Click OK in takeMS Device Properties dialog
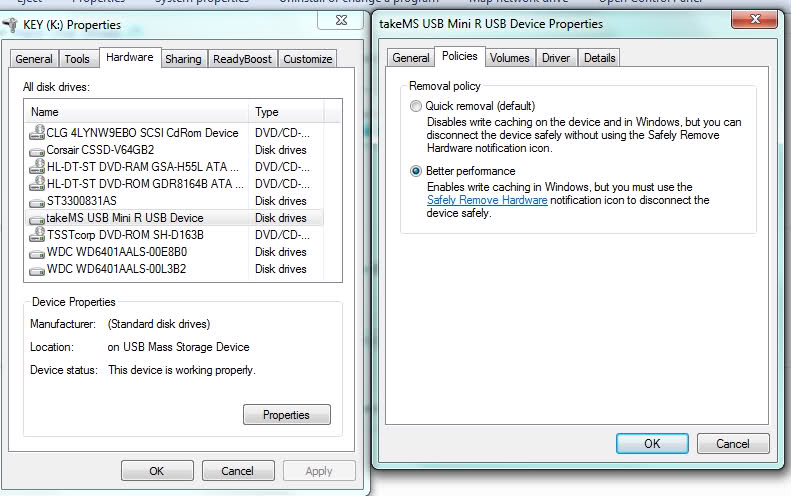Screen dimensions: 791x496 click(652, 444)
